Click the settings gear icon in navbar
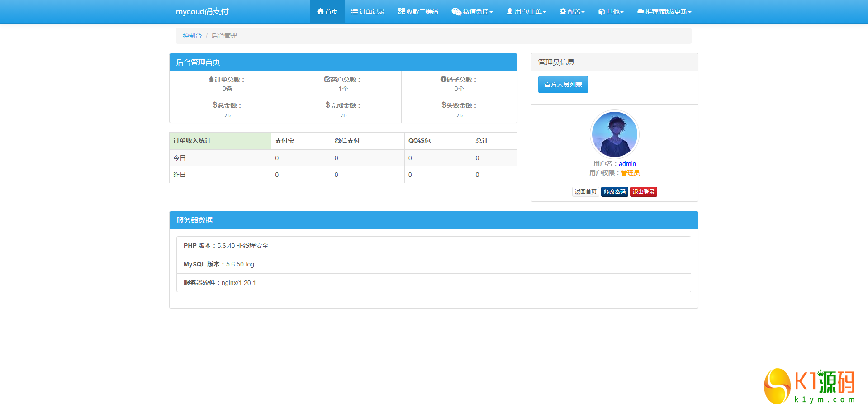The image size is (868, 418). pyautogui.click(x=563, y=12)
